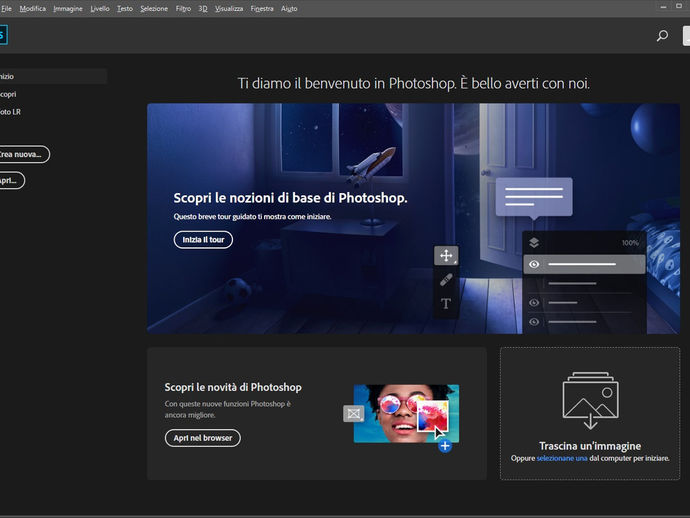Open the Aiuto menu
This screenshot has width=690, height=518.
pos(289,8)
